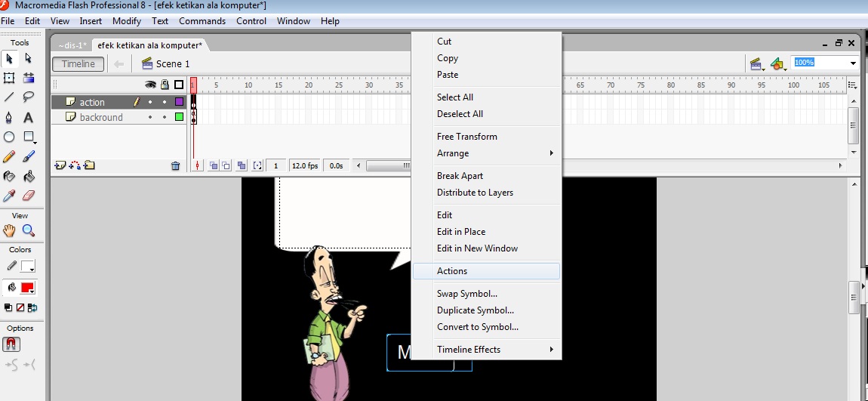Screen dimensions: 868x401
Task: Toggle Snap to Objects magnet option
Action: click(x=11, y=344)
